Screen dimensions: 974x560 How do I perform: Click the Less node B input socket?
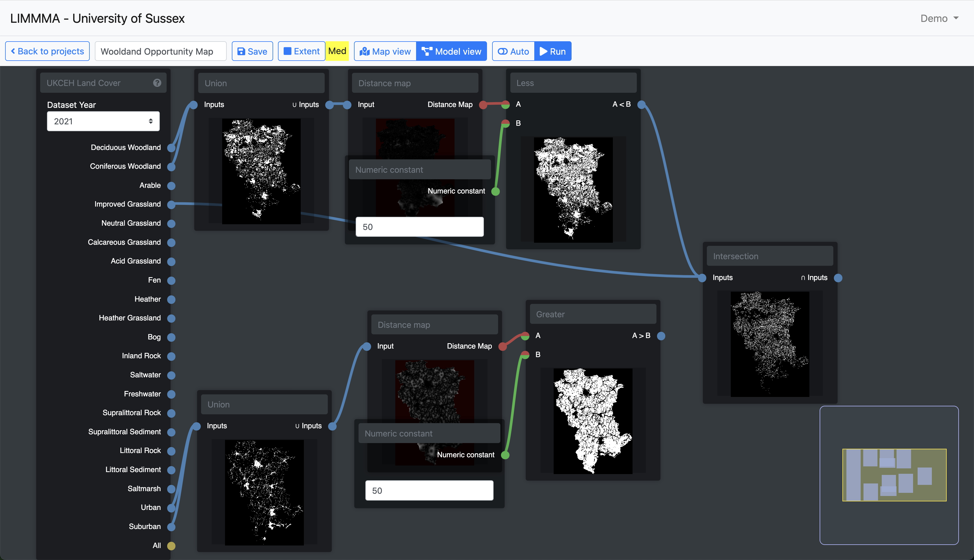click(505, 123)
